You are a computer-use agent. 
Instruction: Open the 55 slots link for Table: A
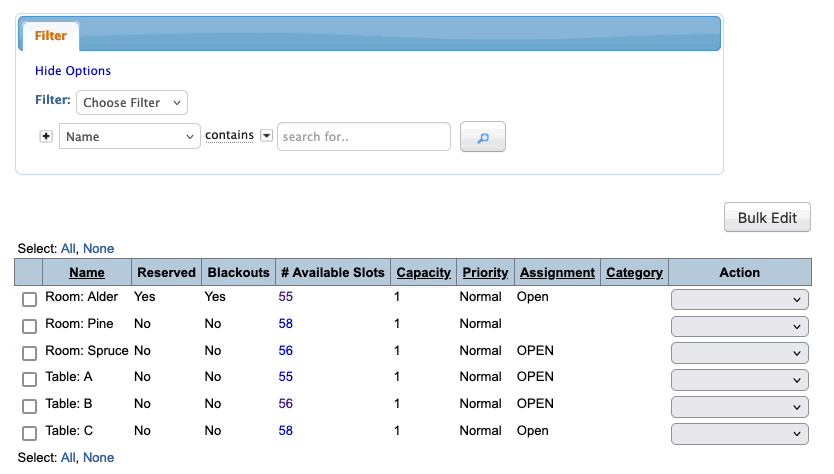pyautogui.click(x=286, y=377)
